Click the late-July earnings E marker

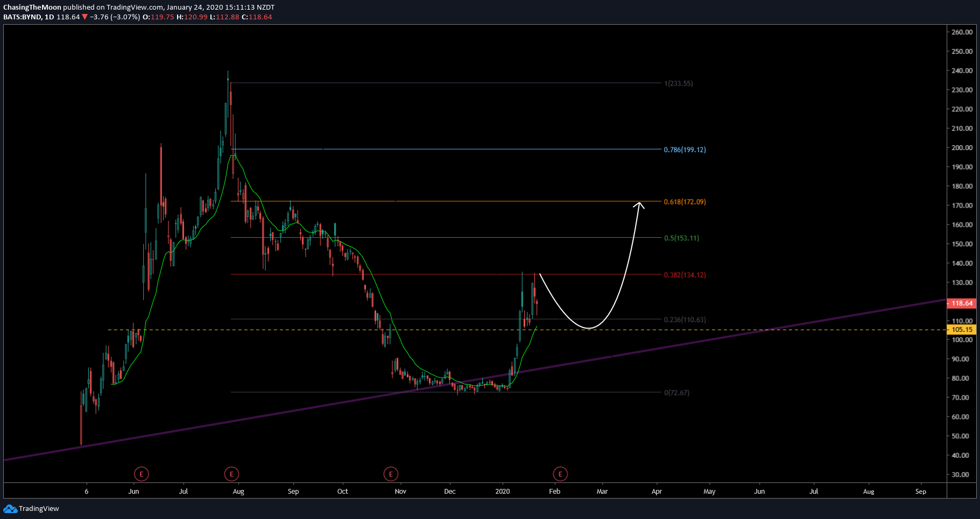click(231, 474)
